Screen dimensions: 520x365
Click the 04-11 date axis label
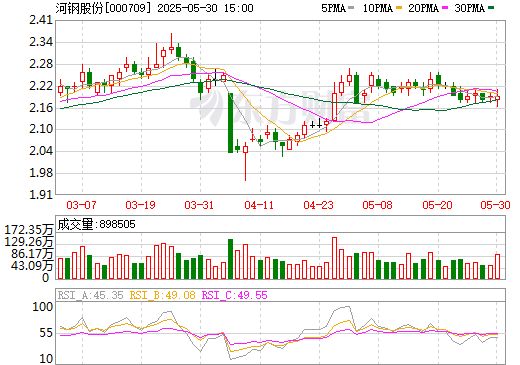[x=259, y=205]
